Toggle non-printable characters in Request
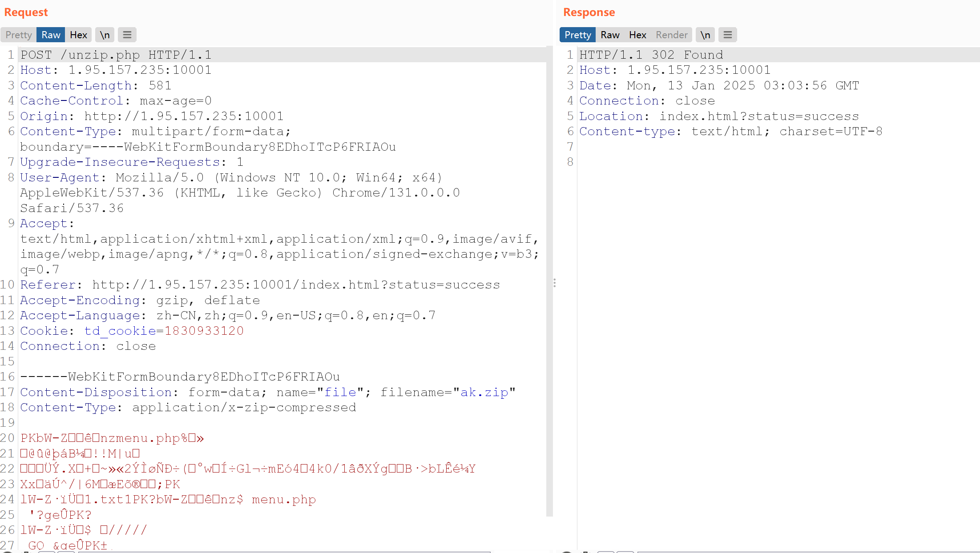Image resolution: width=980 pixels, height=553 pixels. [x=105, y=35]
